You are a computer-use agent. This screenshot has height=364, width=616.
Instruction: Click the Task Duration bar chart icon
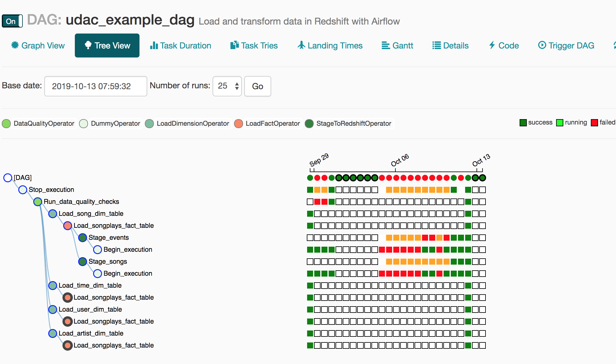click(154, 45)
